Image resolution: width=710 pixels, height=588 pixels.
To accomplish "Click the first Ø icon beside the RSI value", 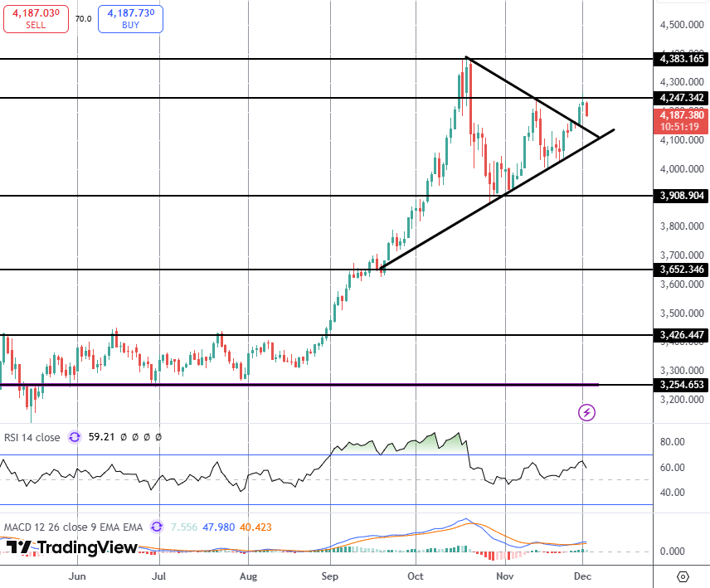I will click(124, 437).
